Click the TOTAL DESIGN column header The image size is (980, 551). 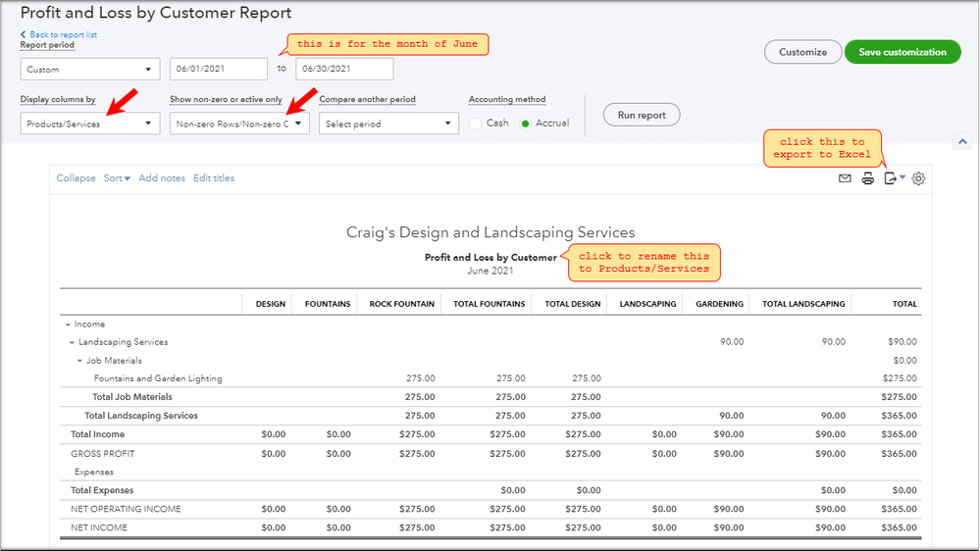pyautogui.click(x=573, y=304)
